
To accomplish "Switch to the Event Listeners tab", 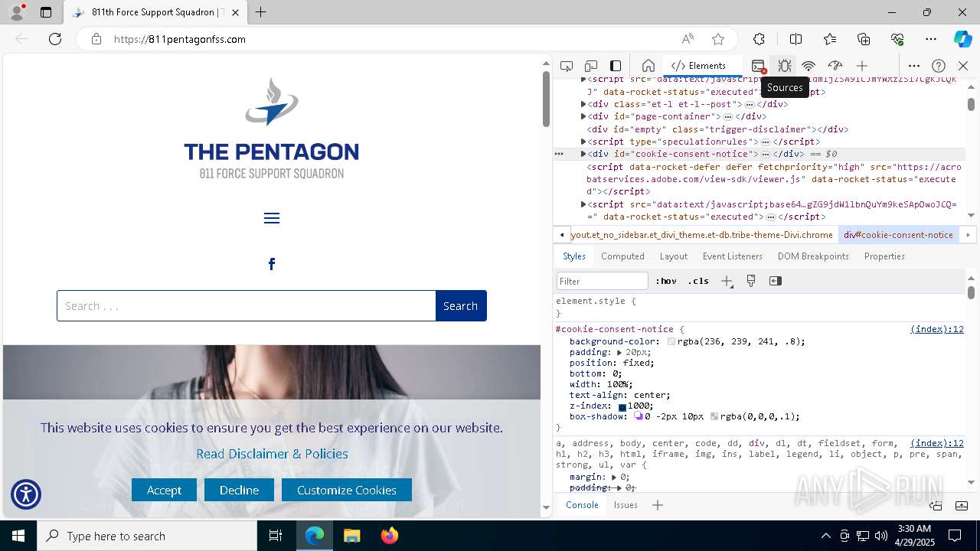I will 733,256.
